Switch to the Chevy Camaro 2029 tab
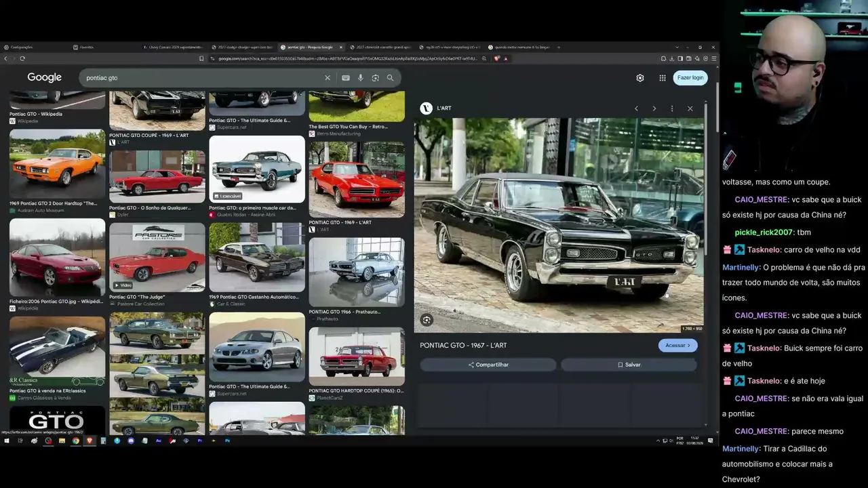Screen dimensions: 868x488 [173, 47]
